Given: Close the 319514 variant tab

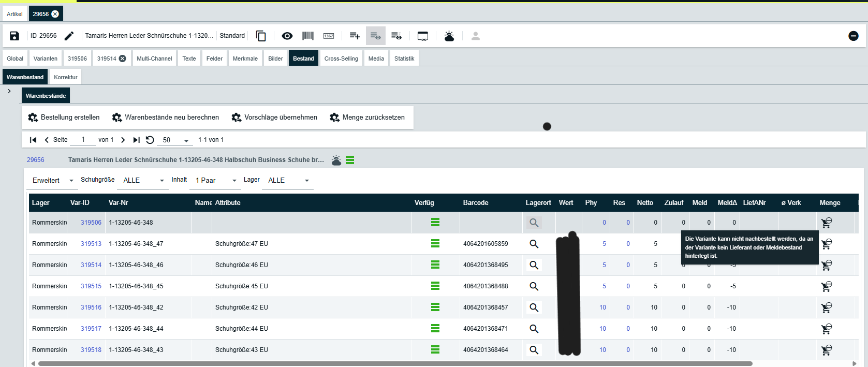Looking at the screenshot, I should (123, 58).
